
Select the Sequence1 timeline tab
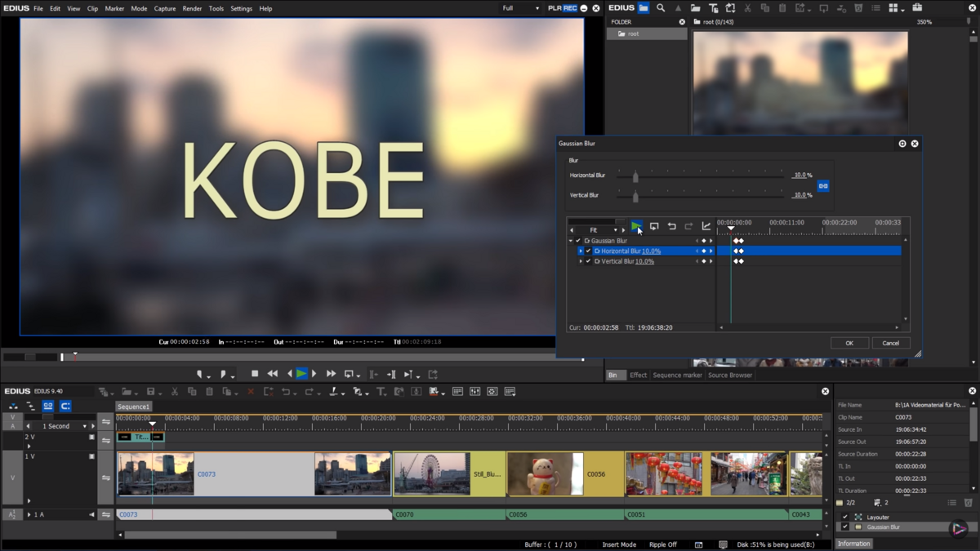click(x=133, y=407)
